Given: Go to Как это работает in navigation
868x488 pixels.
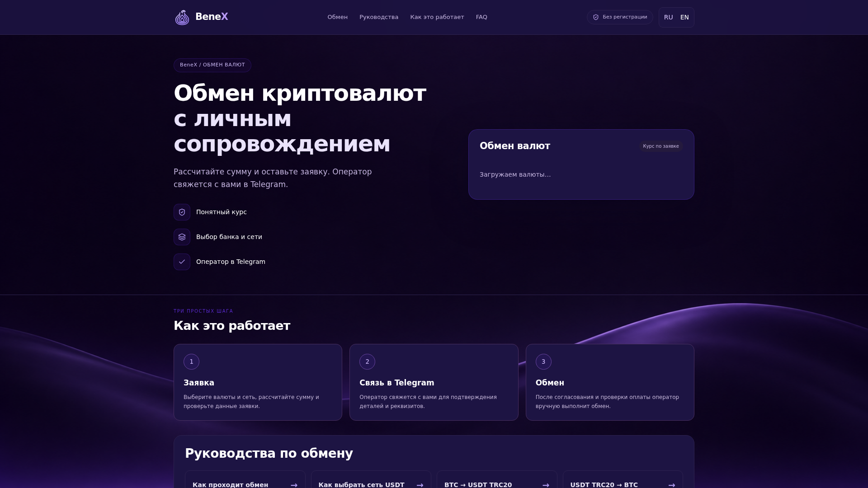Looking at the screenshot, I should (437, 17).
